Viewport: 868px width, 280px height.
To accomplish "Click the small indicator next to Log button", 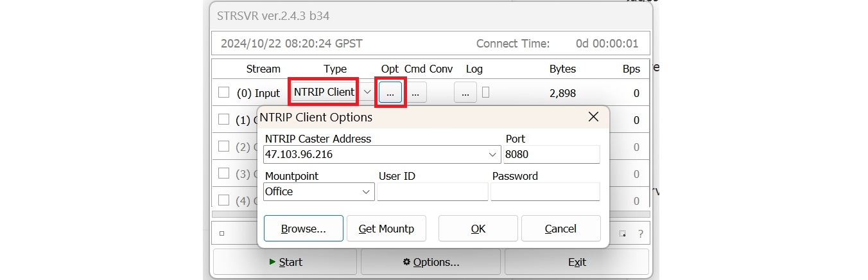I will (485, 92).
